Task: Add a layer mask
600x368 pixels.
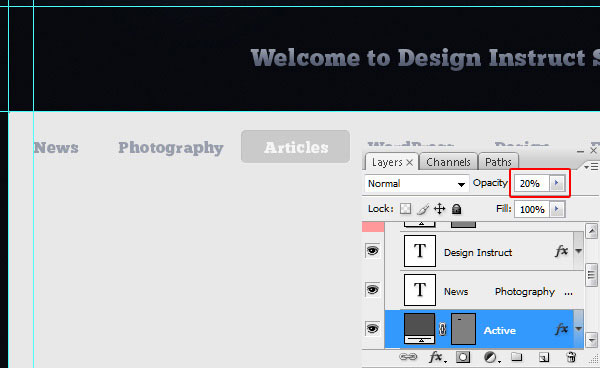Action: click(x=463, y=357)
